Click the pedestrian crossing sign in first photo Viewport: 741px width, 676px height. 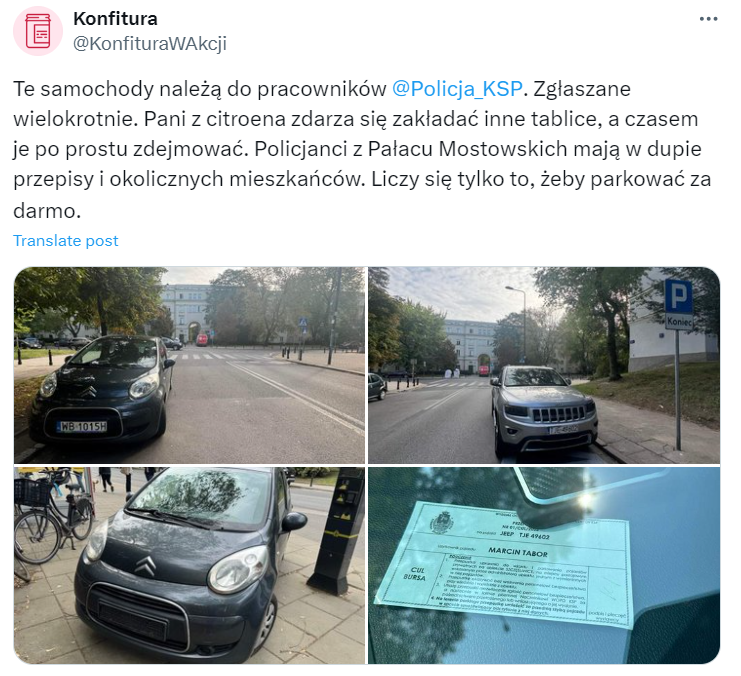pyautogui.click(x=302, y=323)
